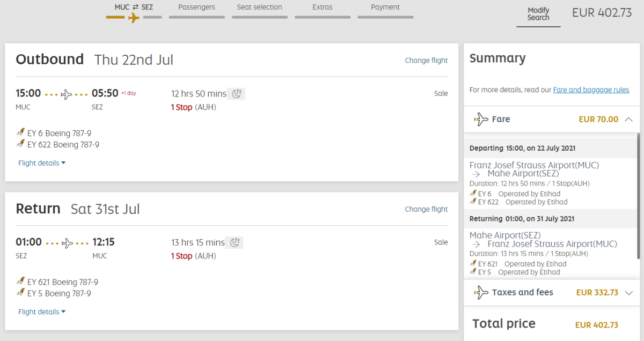Change the outbound flight
The image size is (644, 341).
click(x=426, y=61)
